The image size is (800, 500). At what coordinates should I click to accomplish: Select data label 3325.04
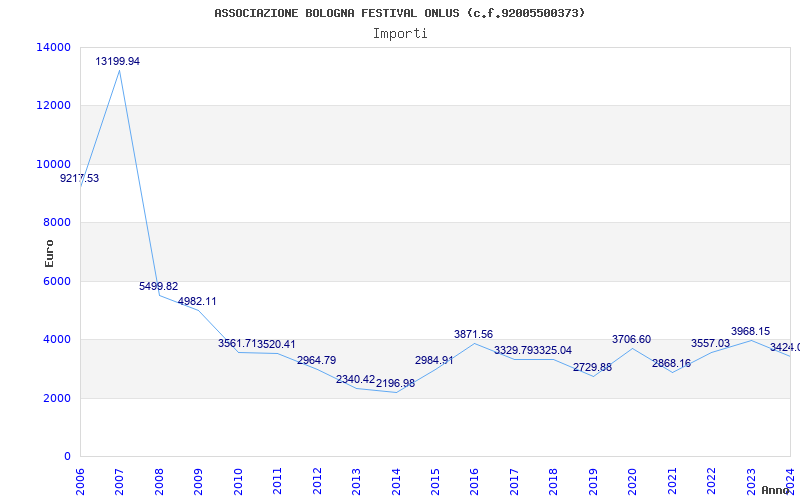(x=553, y=351)
